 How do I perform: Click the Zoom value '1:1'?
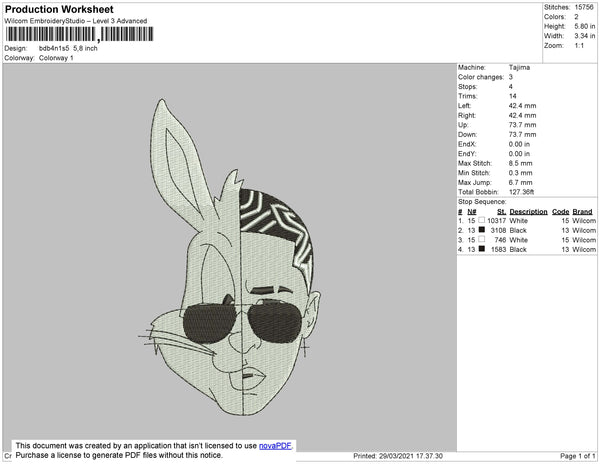point(579,46)
